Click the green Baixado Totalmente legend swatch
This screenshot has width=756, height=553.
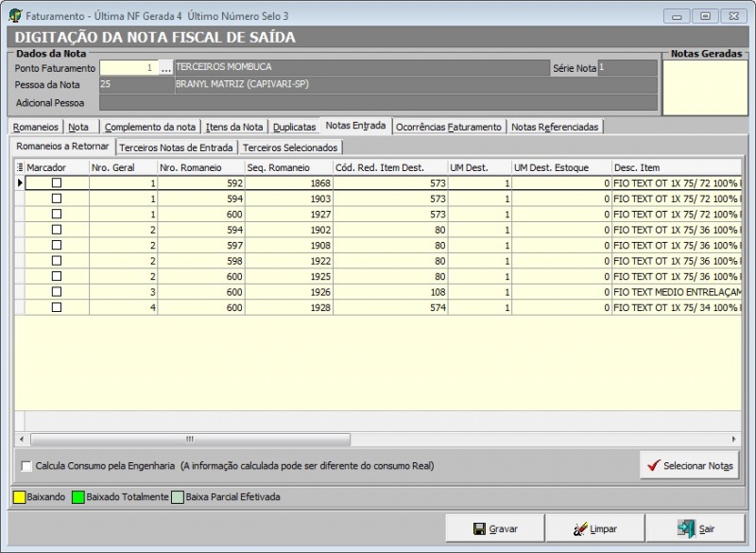click(x=78, y=496)
